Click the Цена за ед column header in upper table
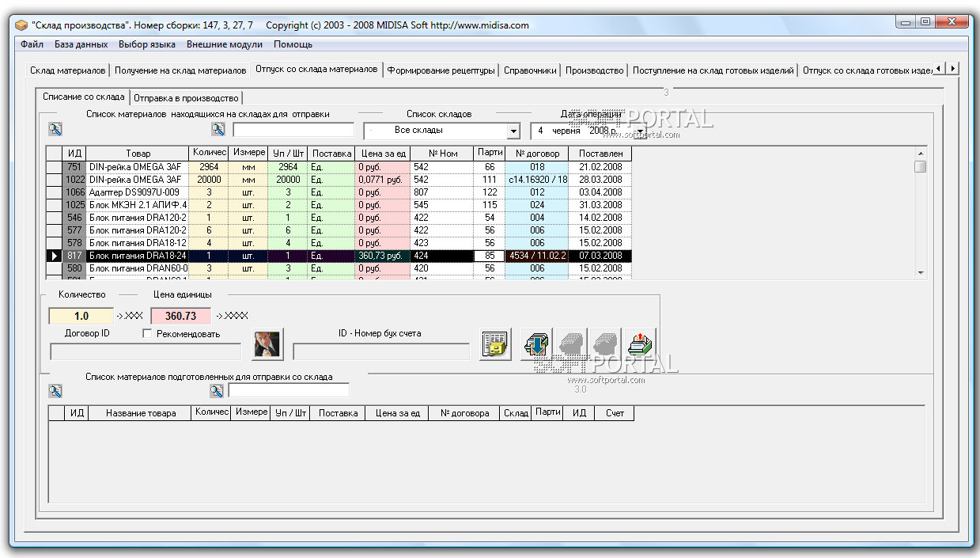The width and height of the screenshot is (980, 558). coord(383,154)
